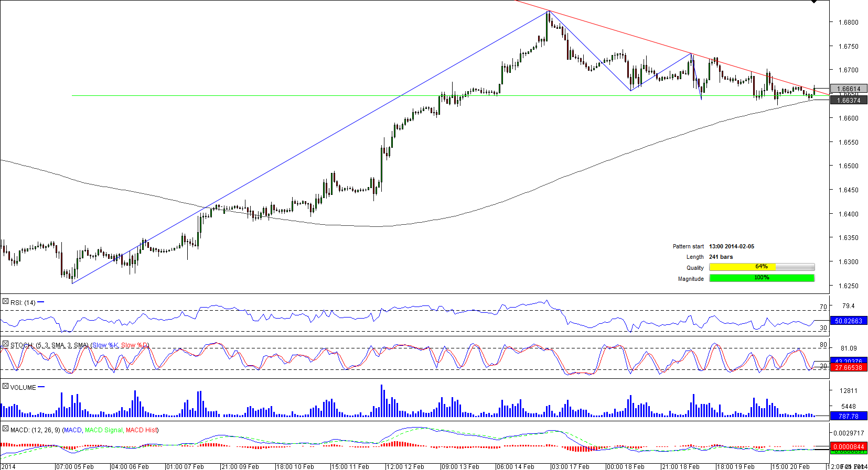The height and width of the screenshot is (470, 868).
Task: Click the 07:00 05 Feb time axis label
Action: coord(74,466)
